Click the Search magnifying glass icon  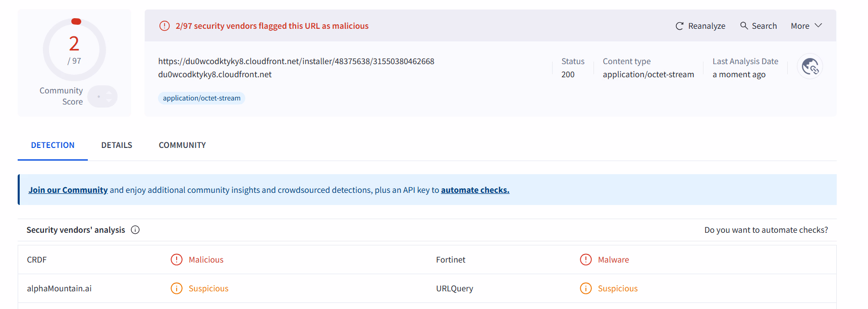click(x=744, y=25)
